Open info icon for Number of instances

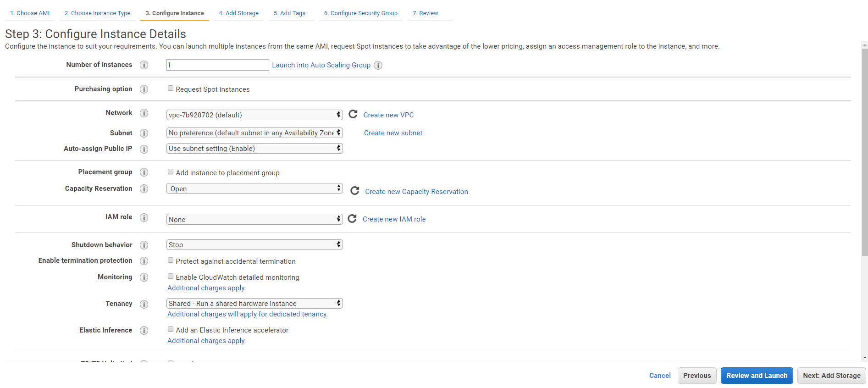(144, 65)
